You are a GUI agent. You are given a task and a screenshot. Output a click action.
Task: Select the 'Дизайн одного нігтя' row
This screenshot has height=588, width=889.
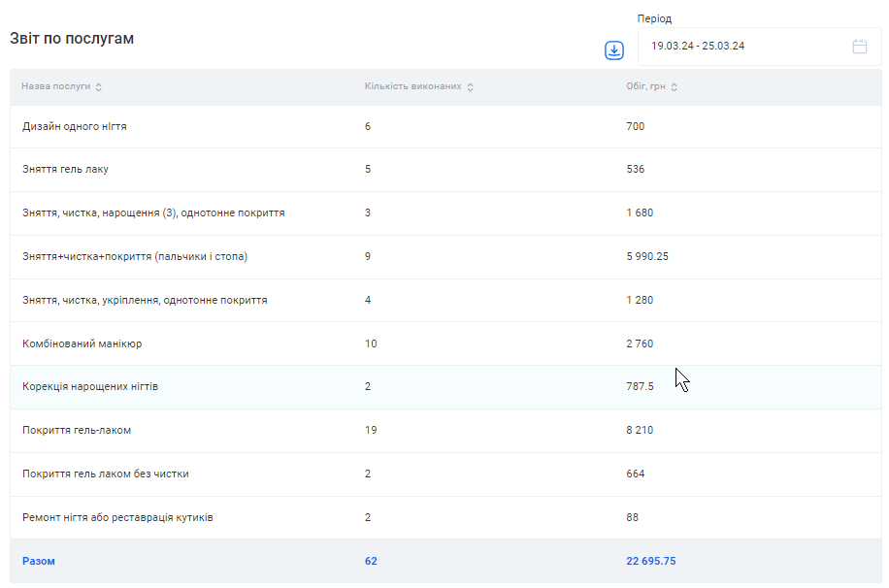pyautogui.click(x=75, y=126)
